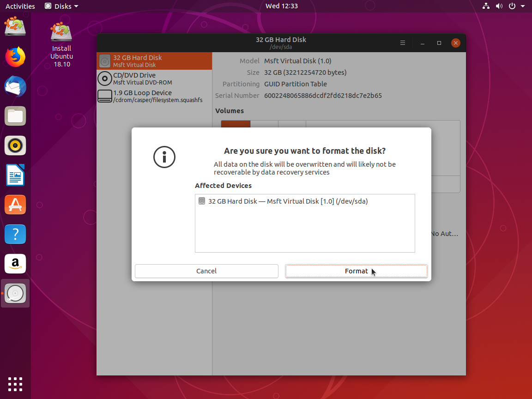The height and width of the screenshot is (399, 532).
Task: Click the serial number value
Action: 323,96
